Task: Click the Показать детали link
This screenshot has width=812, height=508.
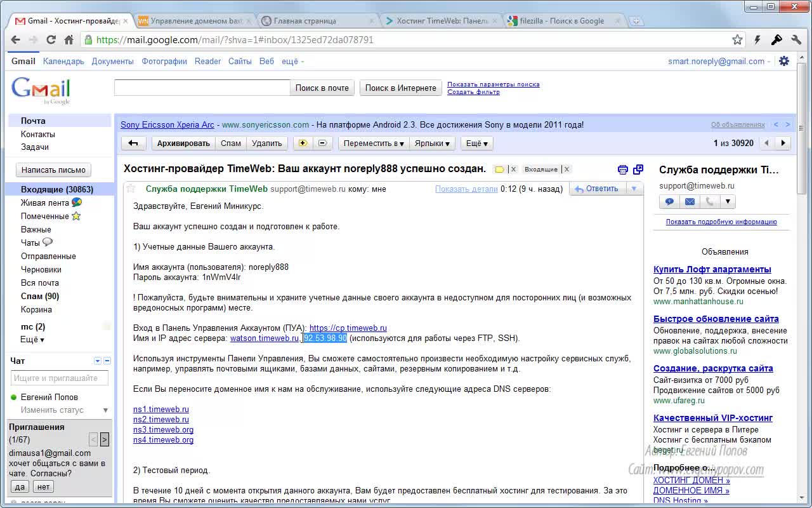Action: pyautogui.click(x=466, y=189)
